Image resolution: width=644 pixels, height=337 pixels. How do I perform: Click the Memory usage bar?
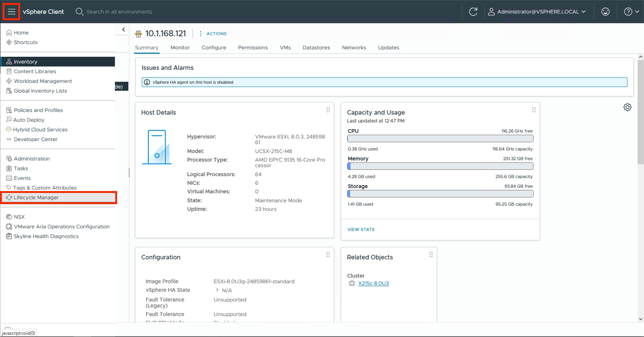(x=440, y=166)
